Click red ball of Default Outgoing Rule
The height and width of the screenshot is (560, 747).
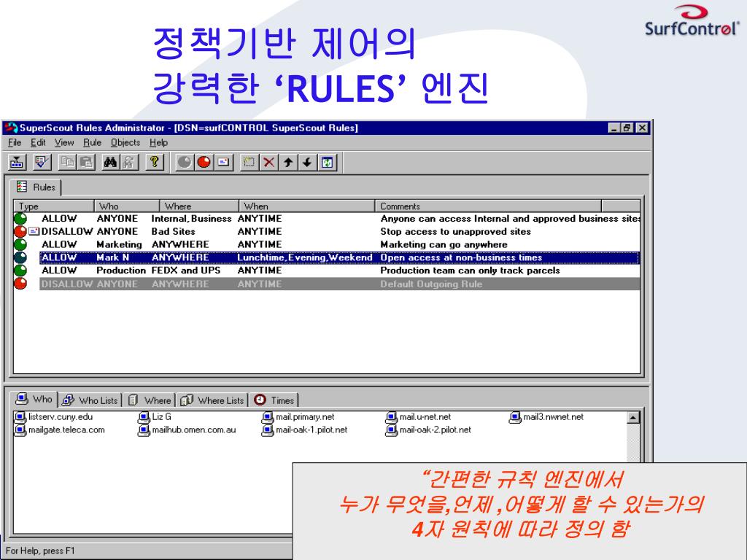pos(20,284)
